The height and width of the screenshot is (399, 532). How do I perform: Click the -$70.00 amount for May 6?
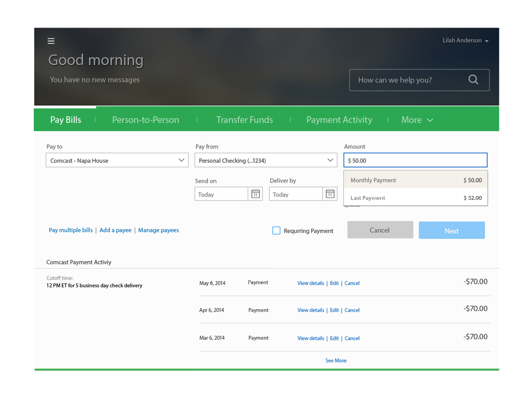(x=475, y=282)
